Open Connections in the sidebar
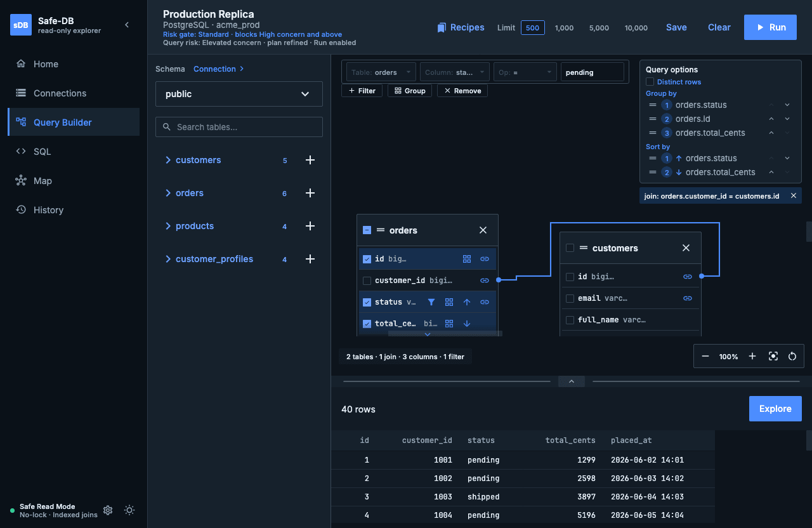 click(x=74, y=93)
